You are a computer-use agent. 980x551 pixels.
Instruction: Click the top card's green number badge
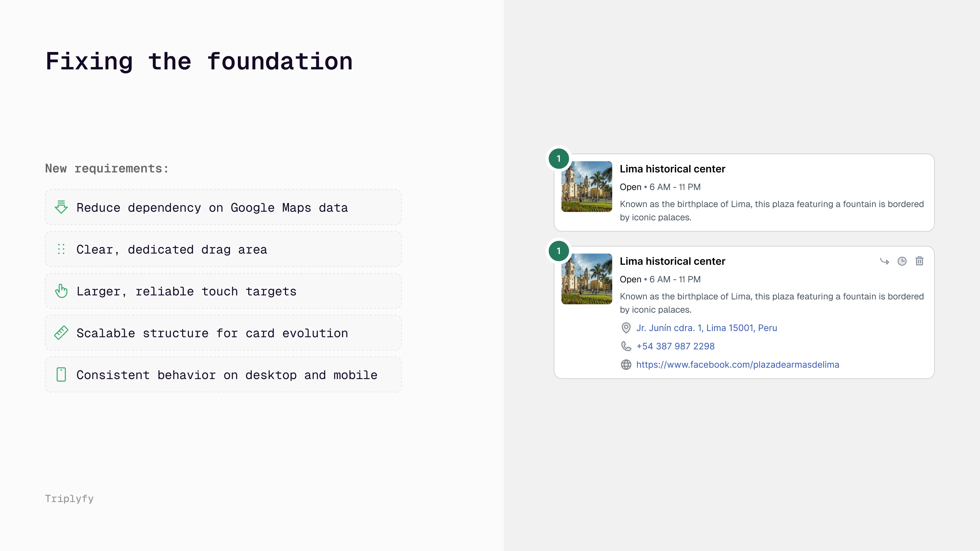[558, 159]
